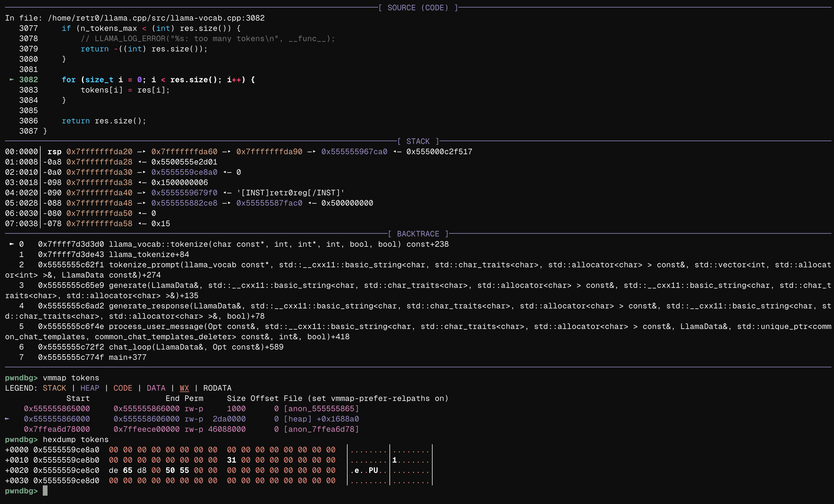Click the 'return res.size();' line 3086

pos(104,121)
